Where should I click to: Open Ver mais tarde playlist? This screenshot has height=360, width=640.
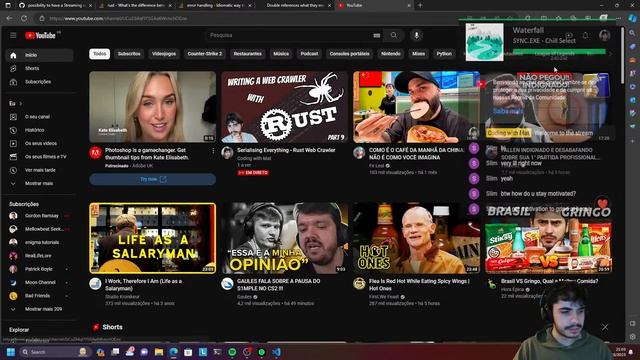[40, 170]
